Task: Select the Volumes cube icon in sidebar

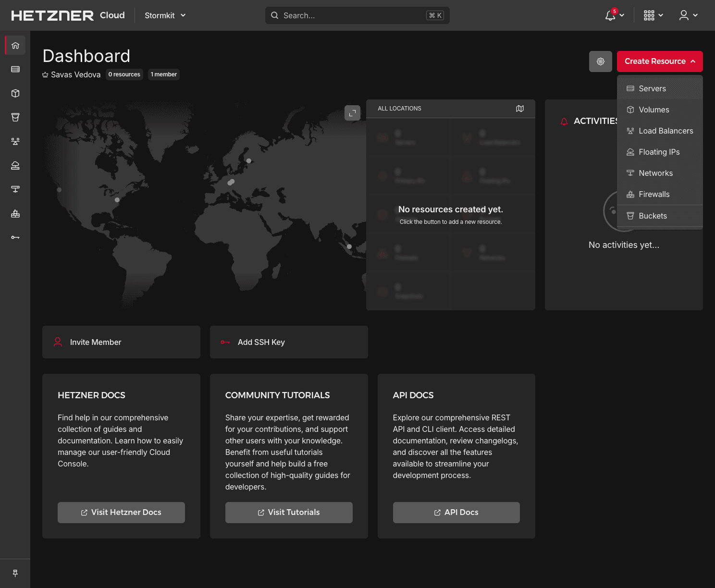Action: 15,93
